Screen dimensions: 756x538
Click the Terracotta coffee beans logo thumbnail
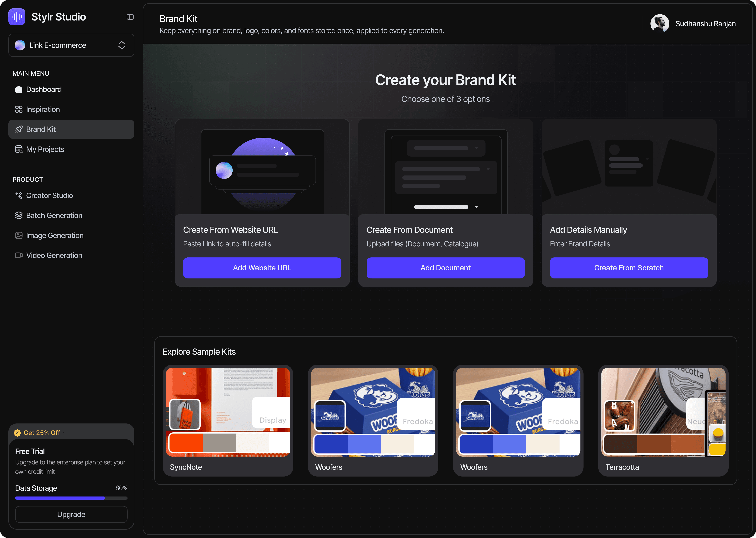(x=620, y=416)
